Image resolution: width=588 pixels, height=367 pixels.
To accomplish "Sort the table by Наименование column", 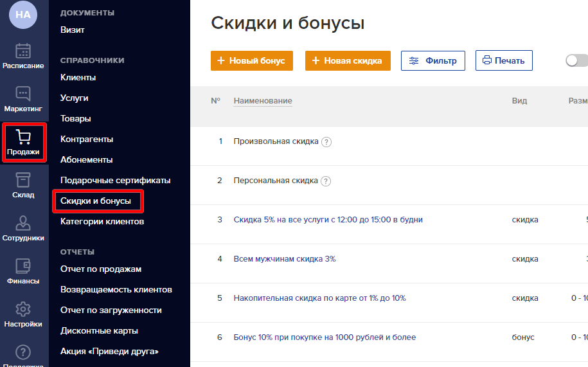I will coord(263,101).
